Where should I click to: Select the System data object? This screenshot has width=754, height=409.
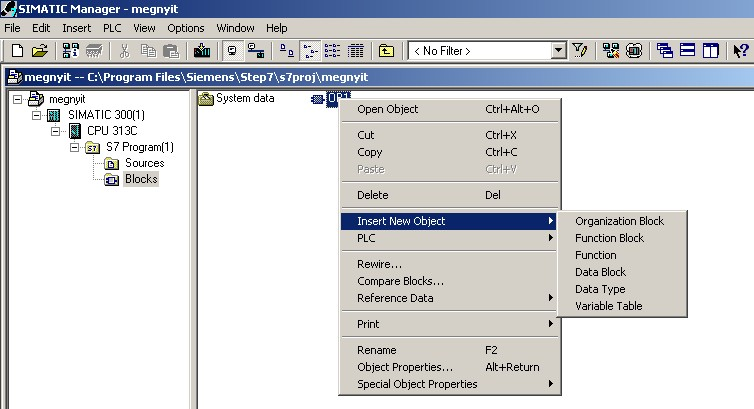[245, 98]
